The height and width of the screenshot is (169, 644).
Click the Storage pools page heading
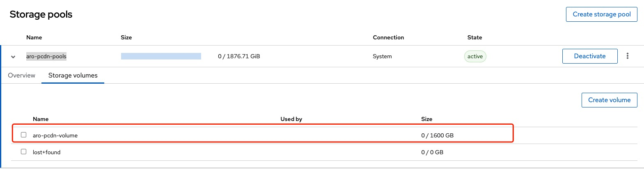41,14
